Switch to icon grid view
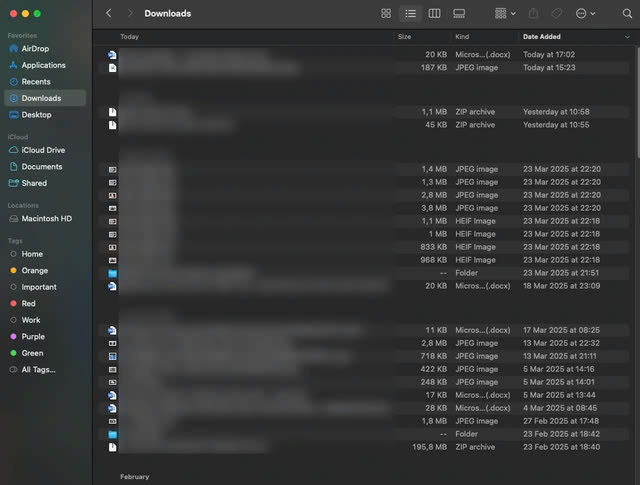The height and width of the screenshot is (485, 640). [x=386, y=14]
